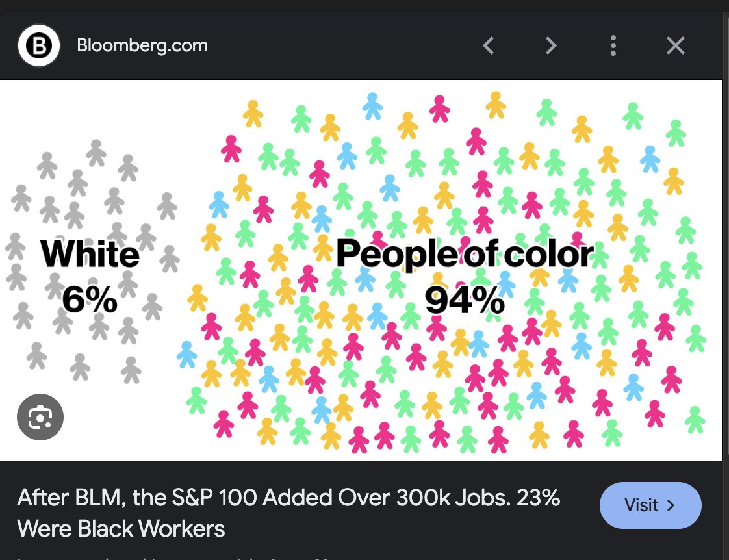Close the image preview panel
This screenshot has height=560, width=729.
pyautogui.click(x=676, y=45)
